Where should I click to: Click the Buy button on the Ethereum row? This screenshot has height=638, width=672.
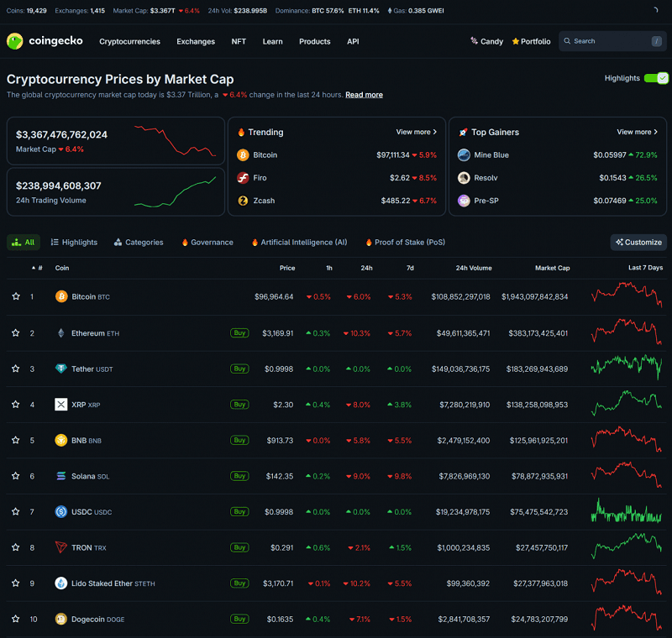point(239,332)
